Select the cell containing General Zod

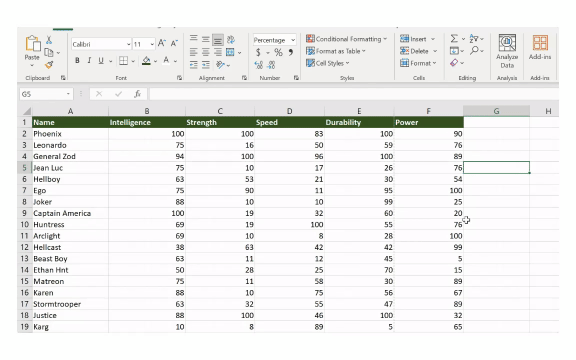71,156
